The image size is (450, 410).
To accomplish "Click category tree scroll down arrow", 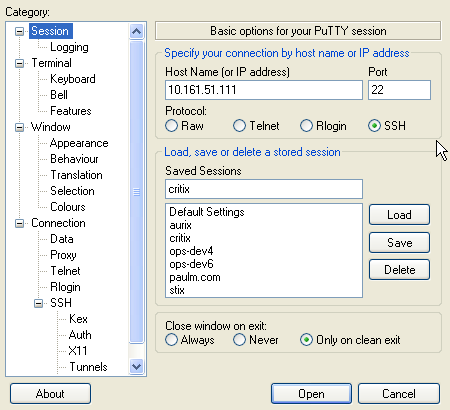I will (136, 367).
